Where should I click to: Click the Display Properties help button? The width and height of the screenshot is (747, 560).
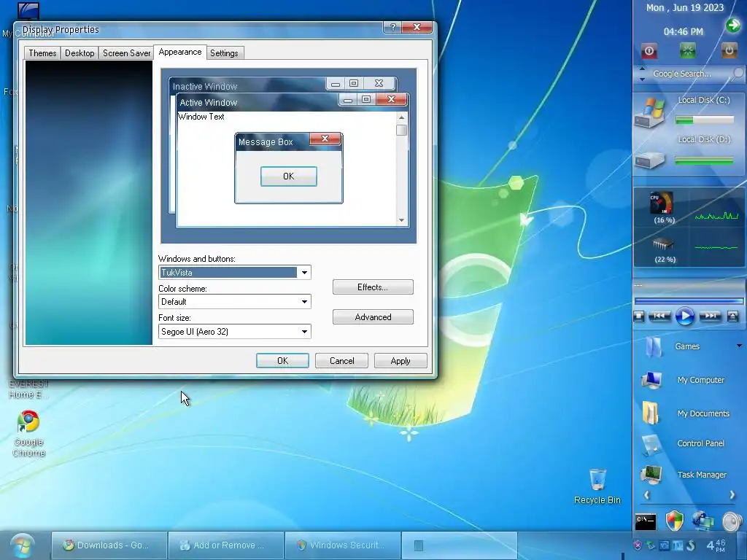(392, 28)
